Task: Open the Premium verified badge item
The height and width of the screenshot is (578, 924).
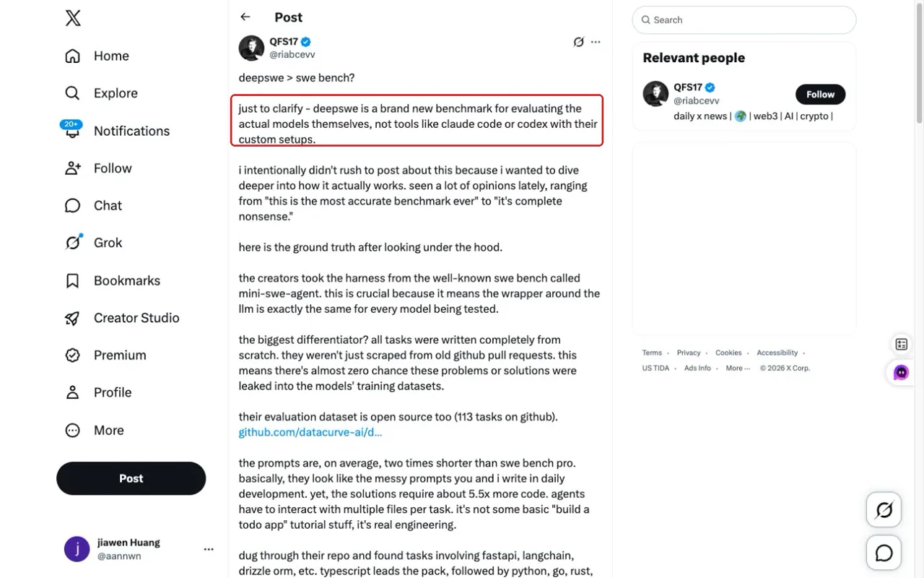Action: point(72,355)
